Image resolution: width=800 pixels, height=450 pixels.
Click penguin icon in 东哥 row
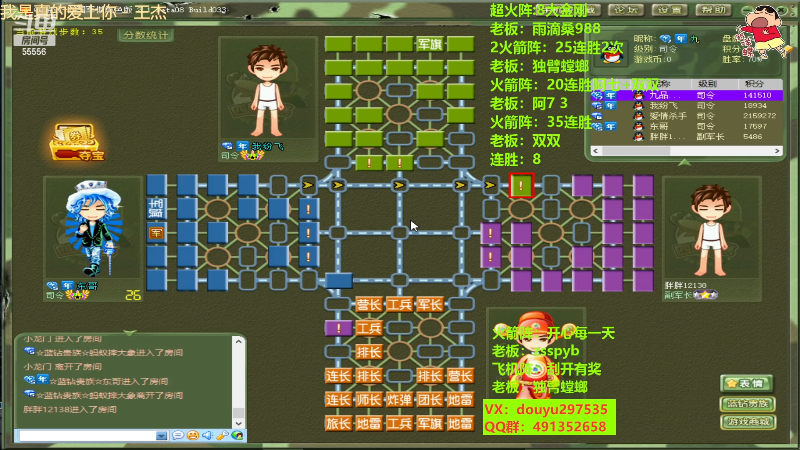(x=638, y=126)
